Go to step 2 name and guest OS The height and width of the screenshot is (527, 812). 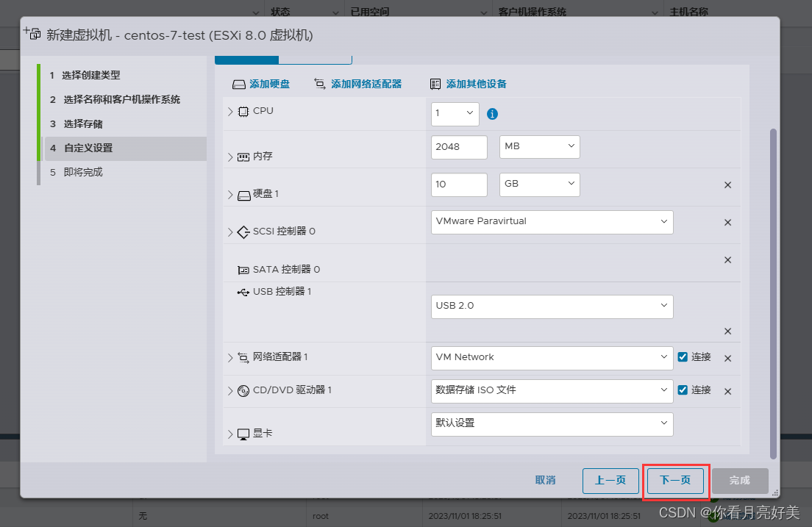point(124,99)
